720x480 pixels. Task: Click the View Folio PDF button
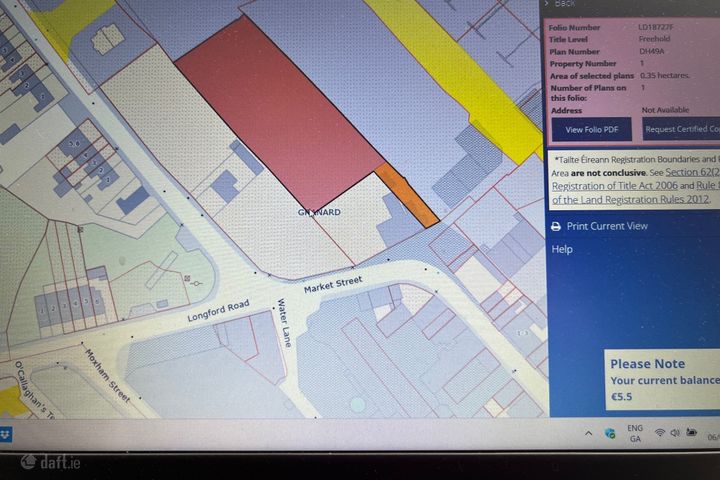(591, 130)
